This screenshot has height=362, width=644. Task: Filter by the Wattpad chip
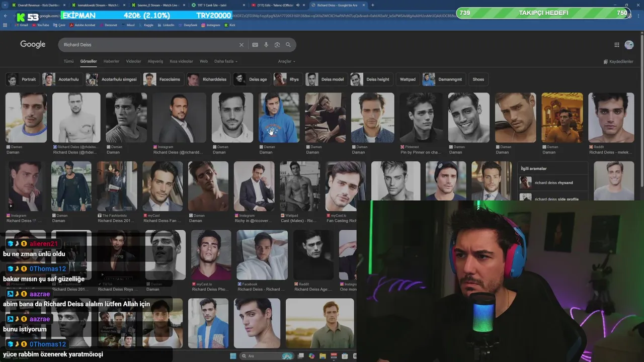coord(408,79)
